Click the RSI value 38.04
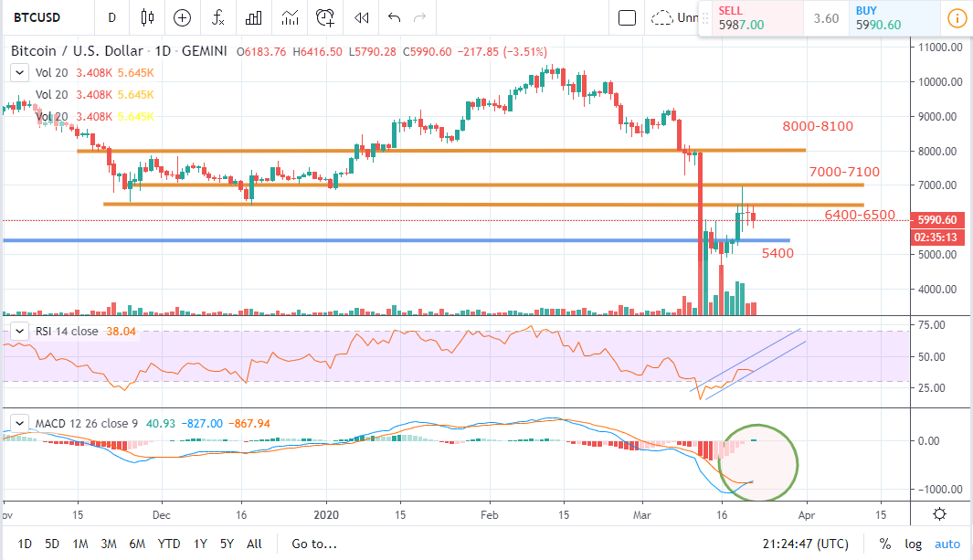 tap(121, 332)
